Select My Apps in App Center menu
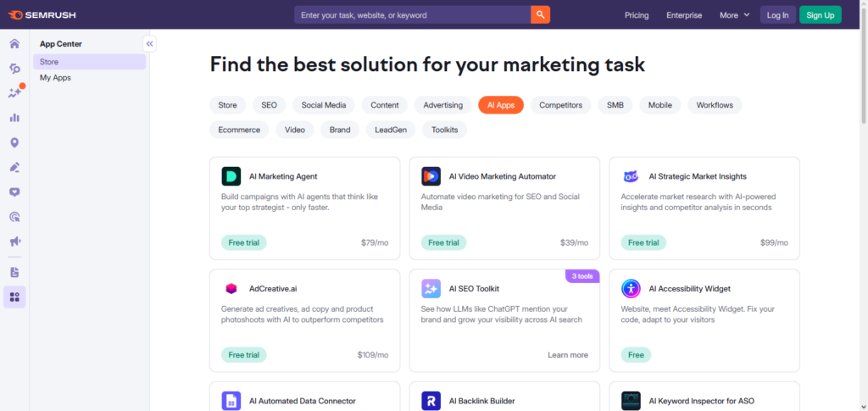Screen dimensions: 868x411 (89, 78)
